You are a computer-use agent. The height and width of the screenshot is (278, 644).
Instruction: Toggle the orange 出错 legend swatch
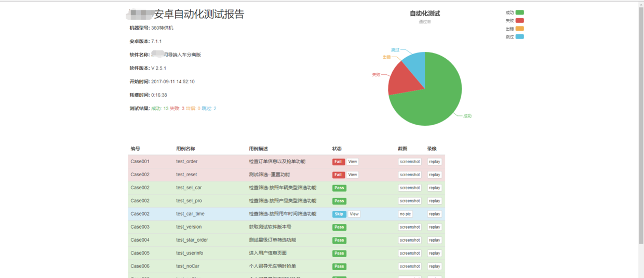click(520, 29)
